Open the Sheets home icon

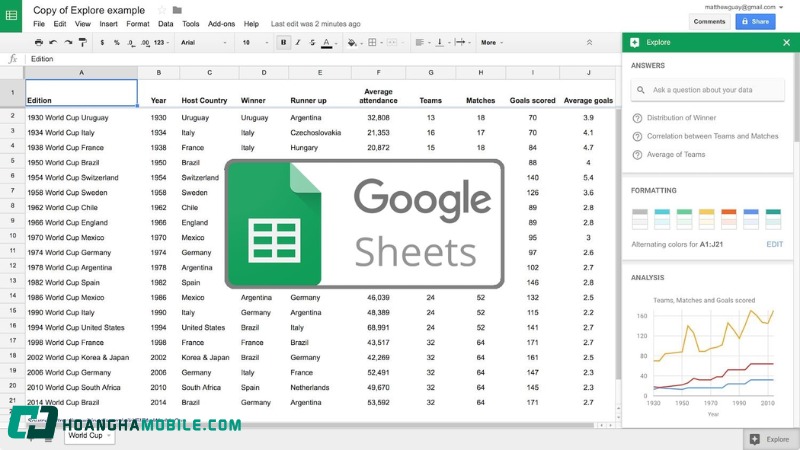[11, 16]
